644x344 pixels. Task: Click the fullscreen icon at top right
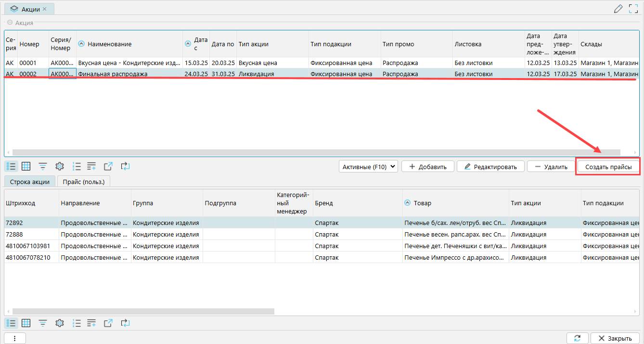pos(633,9)
